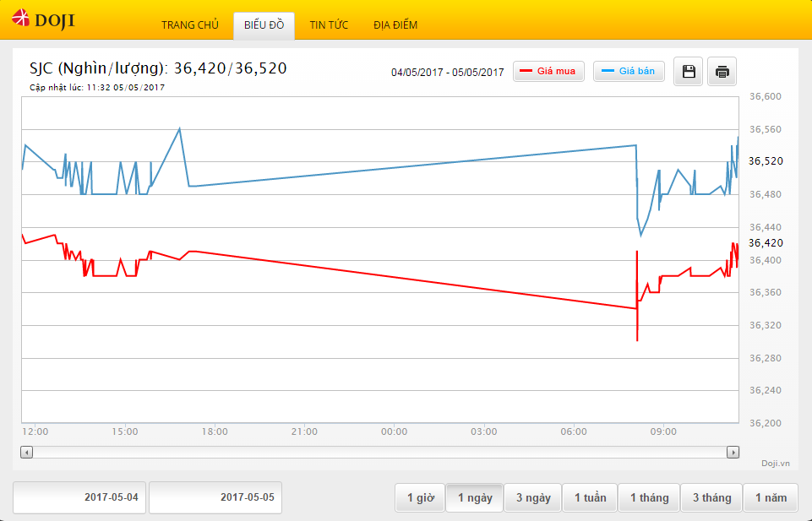The width and height of the screenshot is (812, 521).
Task: Toggle the Giá bán blue series
Action: (629, 72)
